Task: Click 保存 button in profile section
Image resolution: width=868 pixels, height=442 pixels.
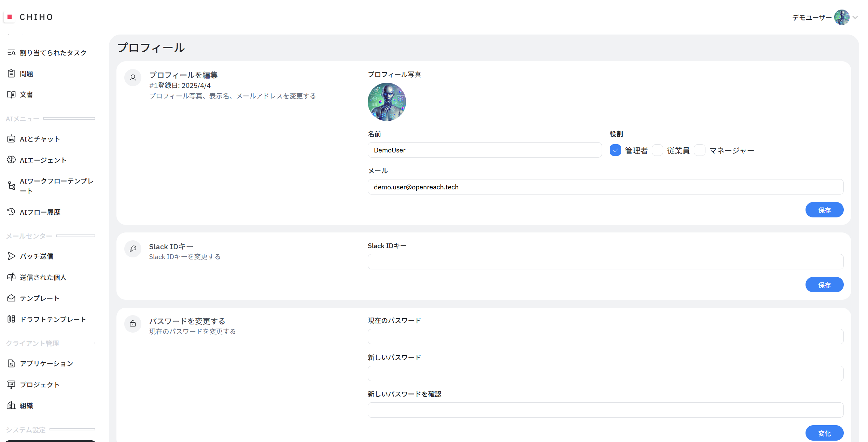Action: click(x=824, y=210)
